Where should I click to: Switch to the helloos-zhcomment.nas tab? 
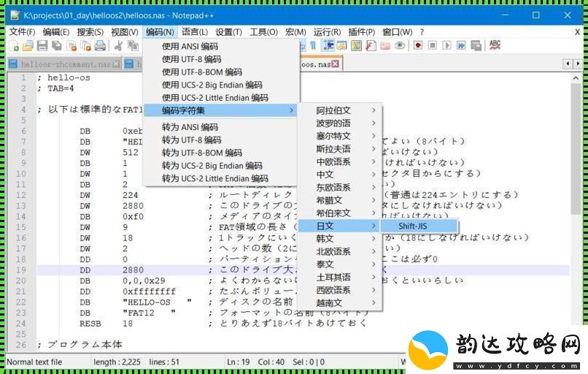pyautogui.click(x=64, y=64)
